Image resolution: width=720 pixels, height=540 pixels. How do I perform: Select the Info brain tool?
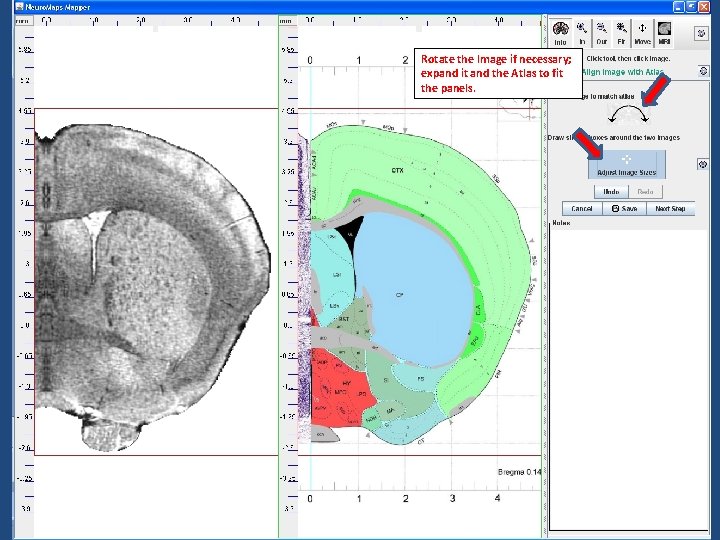pyautogui.click(x=561, y=33)
